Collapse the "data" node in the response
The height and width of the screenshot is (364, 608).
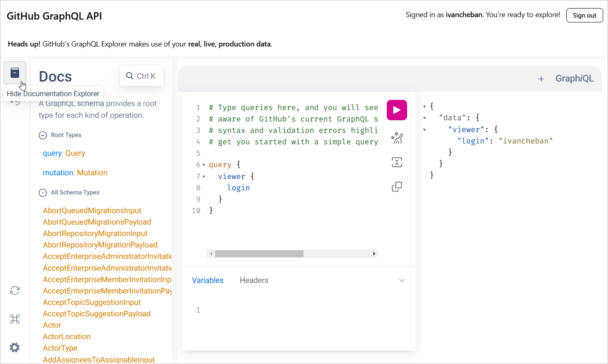425,117
